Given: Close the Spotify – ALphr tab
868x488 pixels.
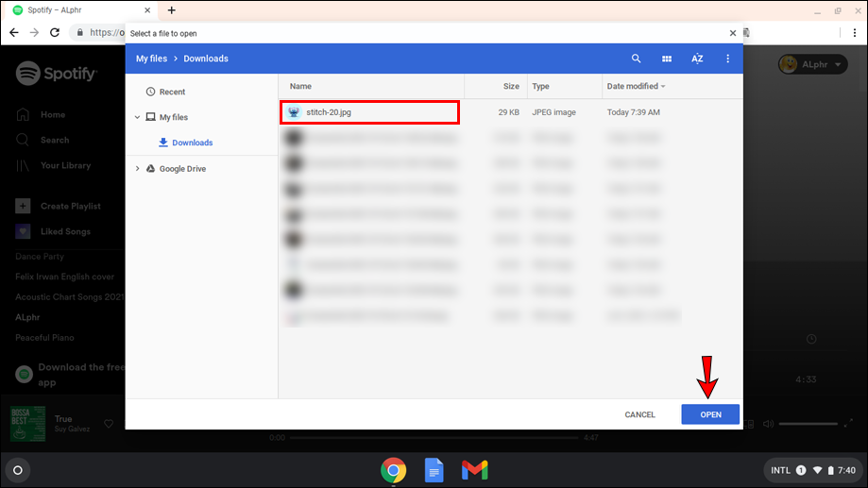Looking at the screenshot, I should (147, 10).
